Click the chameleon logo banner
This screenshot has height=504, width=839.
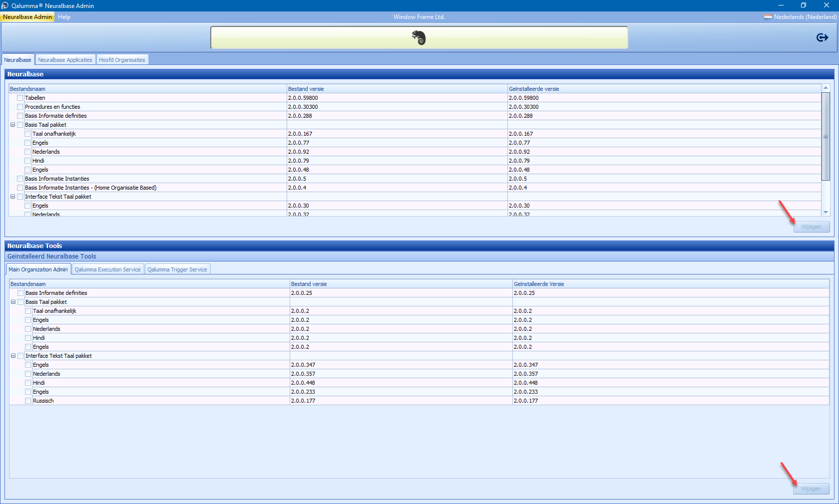coord(419,37)
